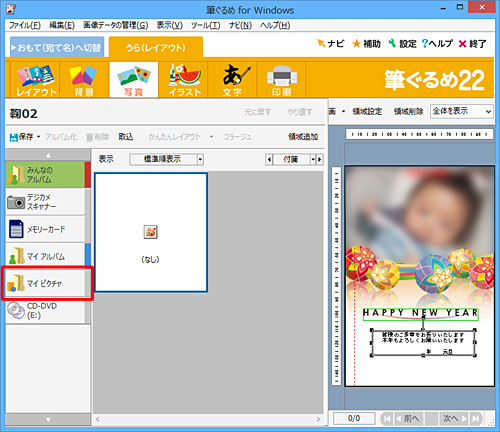Click thumbnail area scroll right arrow
500x432 pixels.
pyautogui.click(x=318, y=419)
